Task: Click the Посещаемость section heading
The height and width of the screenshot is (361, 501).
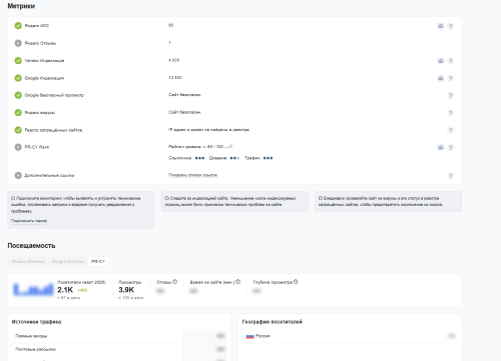Action: coord(31,246)
